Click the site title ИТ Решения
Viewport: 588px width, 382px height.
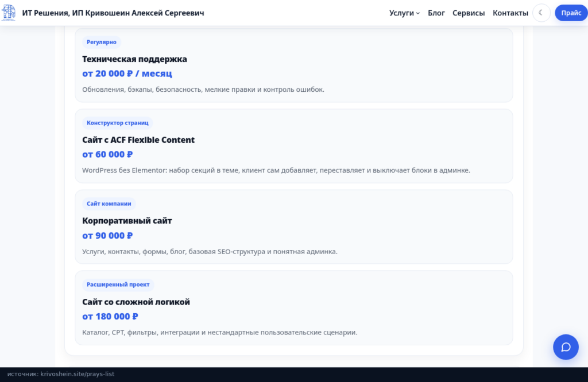coord(113,13)
